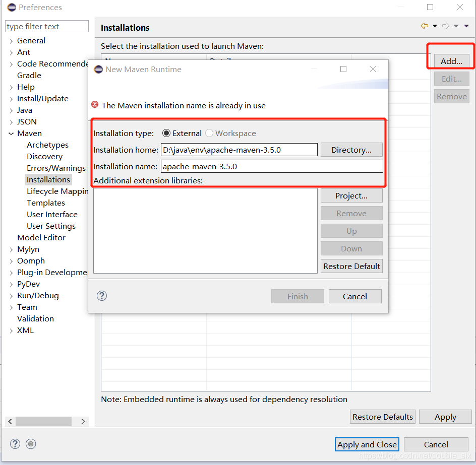Image resolution: width=476 pixels, height=465 pixels.
Task: Expand the PyDev tree node
Action: (11, 284)
